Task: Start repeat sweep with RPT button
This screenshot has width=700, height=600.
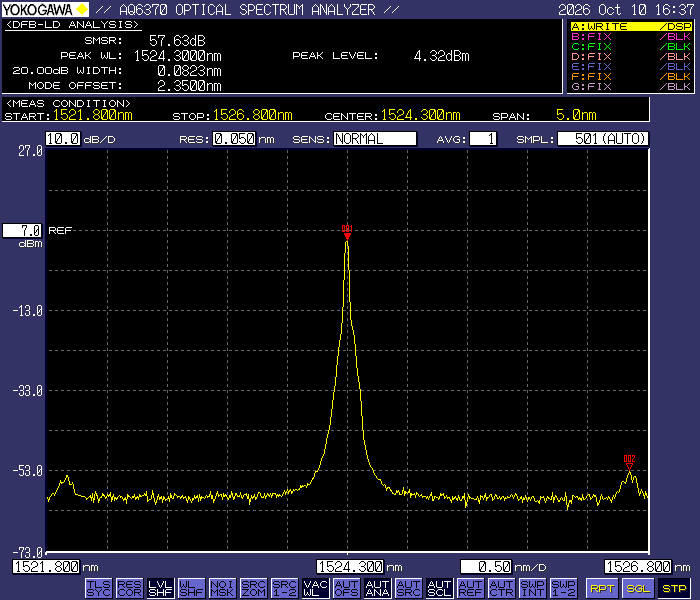Action: click(602, 588)
